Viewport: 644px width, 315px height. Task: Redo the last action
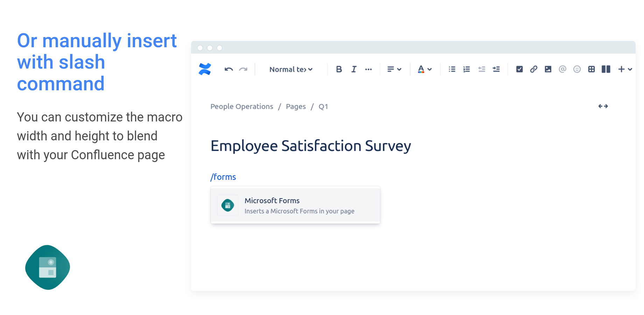pyautogui.click(x=243, y=69)
